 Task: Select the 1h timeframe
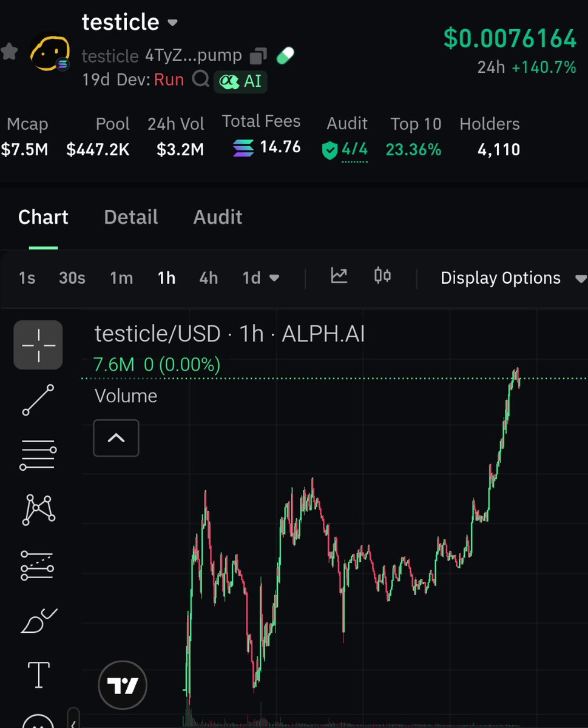point(166,278)
